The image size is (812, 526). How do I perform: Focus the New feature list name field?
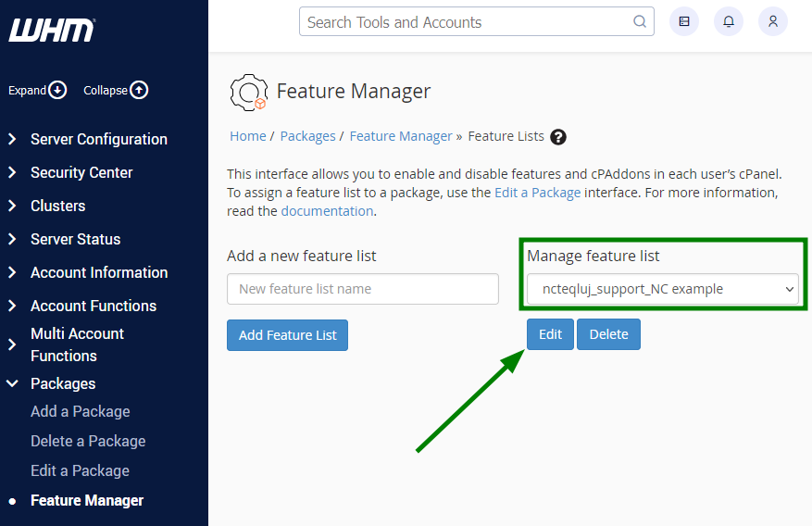pyautogui.click(x=363, y=289)
